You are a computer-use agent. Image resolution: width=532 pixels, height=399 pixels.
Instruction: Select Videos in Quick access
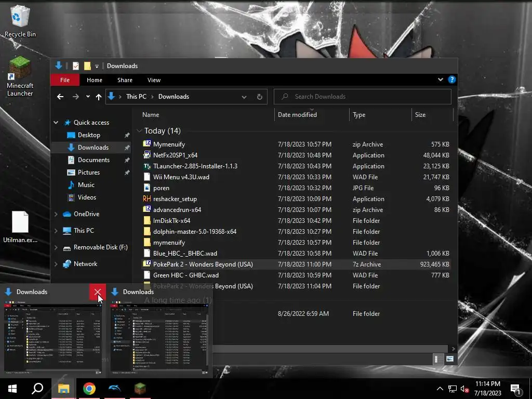click(x=87, y=197)
